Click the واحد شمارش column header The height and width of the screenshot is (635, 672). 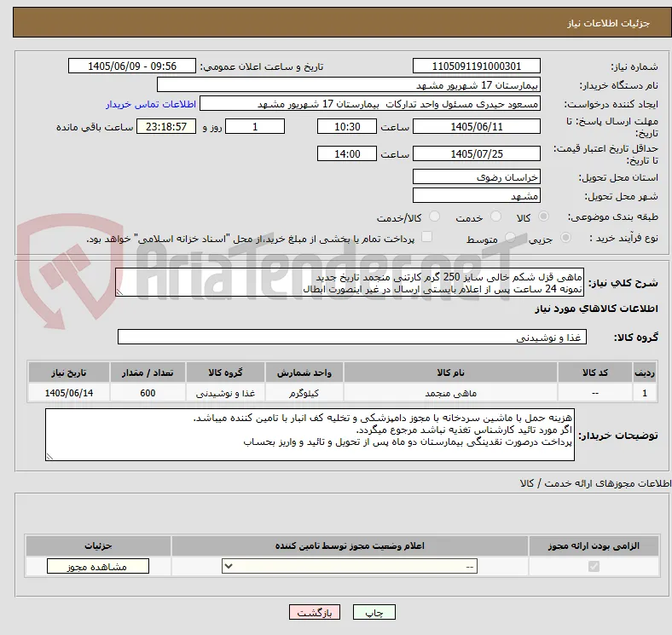(304, 372)
